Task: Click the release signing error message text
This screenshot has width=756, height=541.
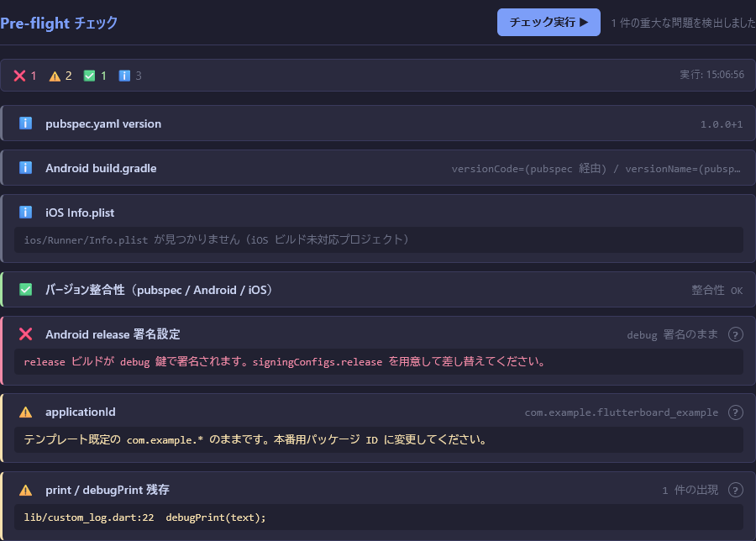Action: (285, 362)
